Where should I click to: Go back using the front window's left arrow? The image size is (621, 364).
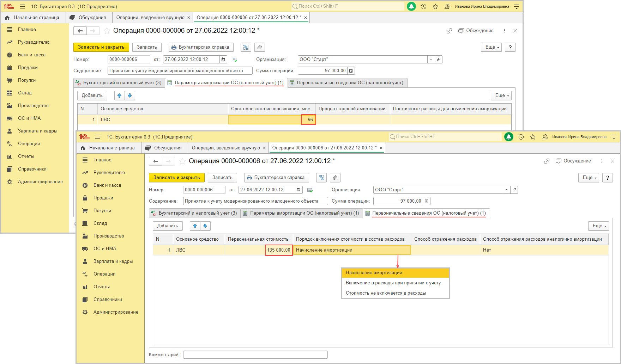(x=156, y=161)
